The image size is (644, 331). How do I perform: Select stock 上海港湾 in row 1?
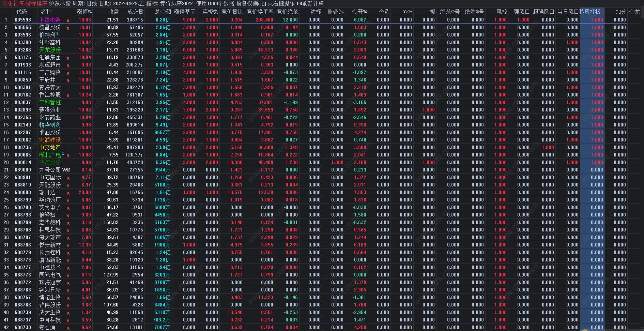[x=50, y=20]
